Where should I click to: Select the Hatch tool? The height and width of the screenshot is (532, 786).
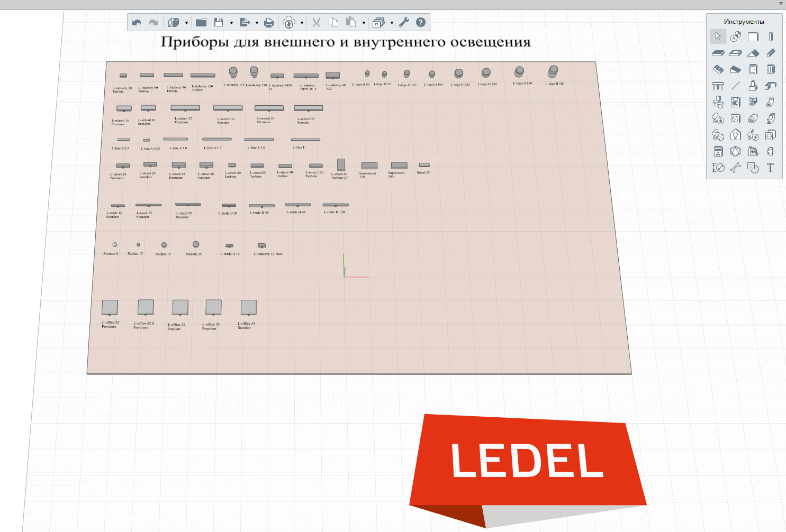(753, 168)
